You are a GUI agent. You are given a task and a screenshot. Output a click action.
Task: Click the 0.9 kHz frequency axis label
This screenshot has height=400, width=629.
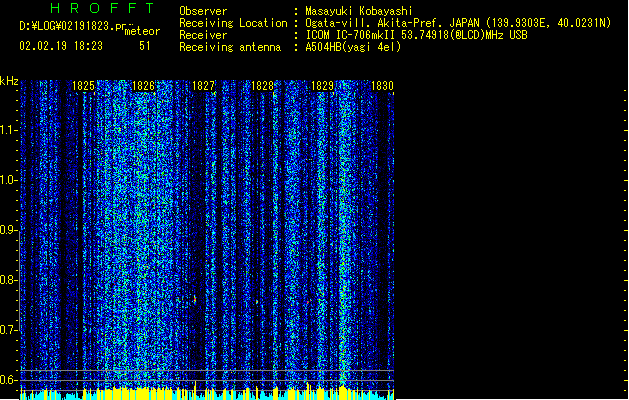click(8, 230)
